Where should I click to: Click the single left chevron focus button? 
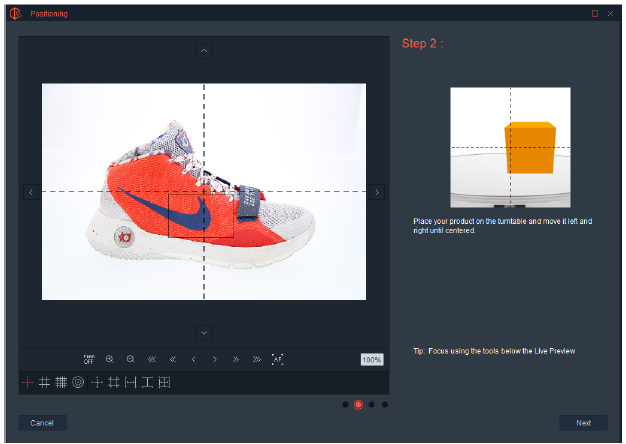194,359
